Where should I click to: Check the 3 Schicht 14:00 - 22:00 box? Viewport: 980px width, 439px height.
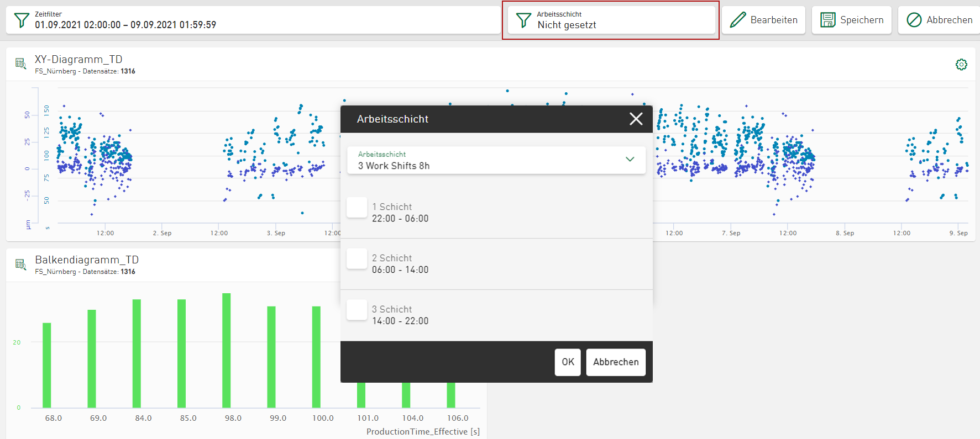pyautogui.click(x=357, y=310)
